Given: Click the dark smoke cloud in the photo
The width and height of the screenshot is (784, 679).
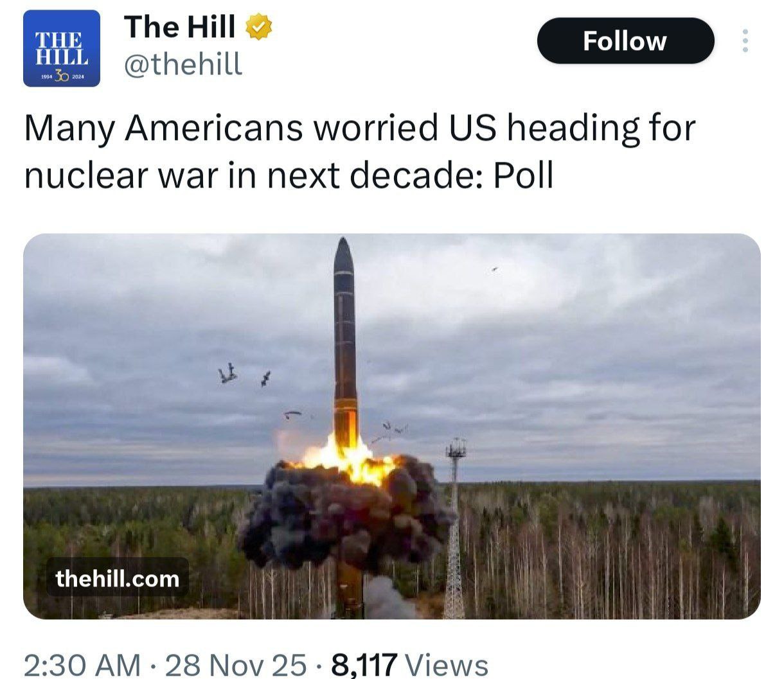Looking at the screenshot, I should 347,514.
